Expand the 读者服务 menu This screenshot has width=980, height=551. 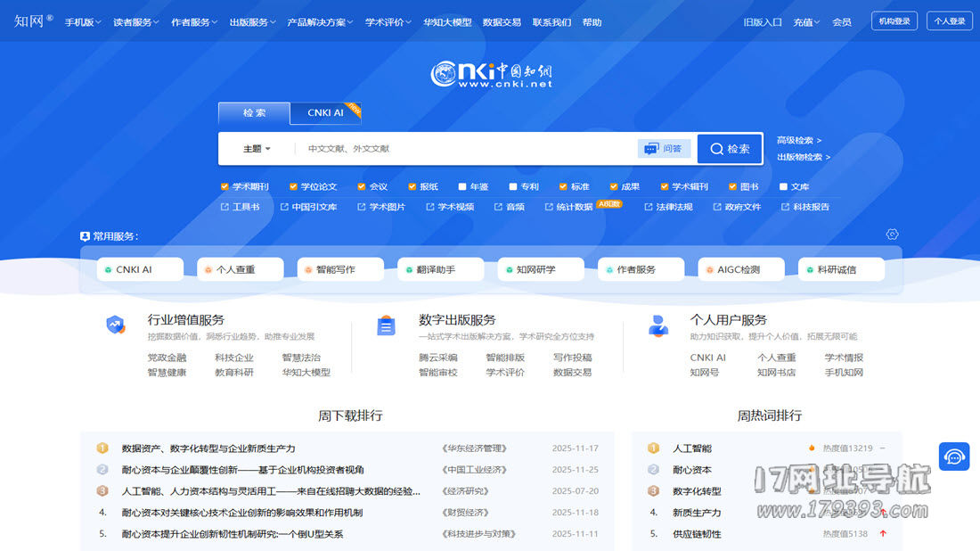tap(136, 22)
